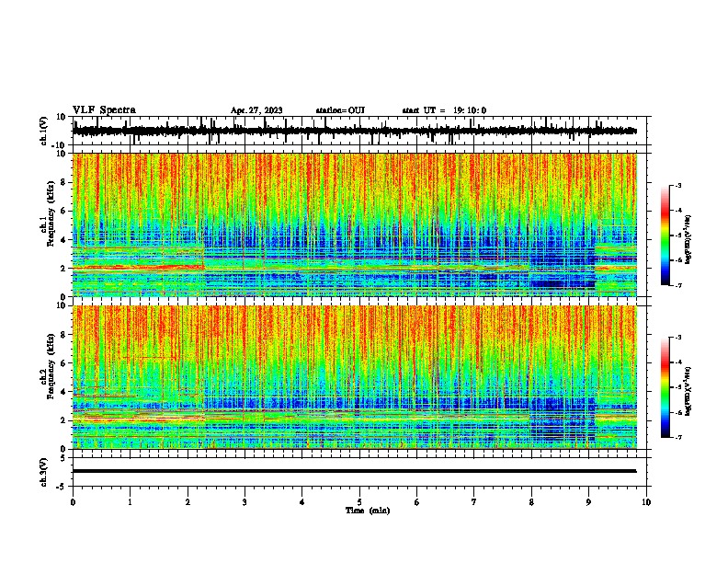
Task: Click the "-7" label on ch.2 color bar
Action: pyautogui.click(x=677, y=437)
